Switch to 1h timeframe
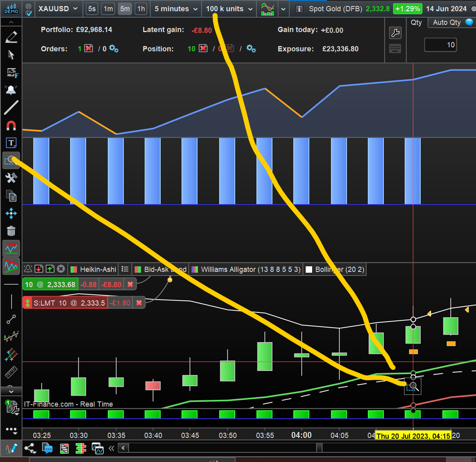The width and height of the screenshot is (476, 462). [x=141, y=9]
